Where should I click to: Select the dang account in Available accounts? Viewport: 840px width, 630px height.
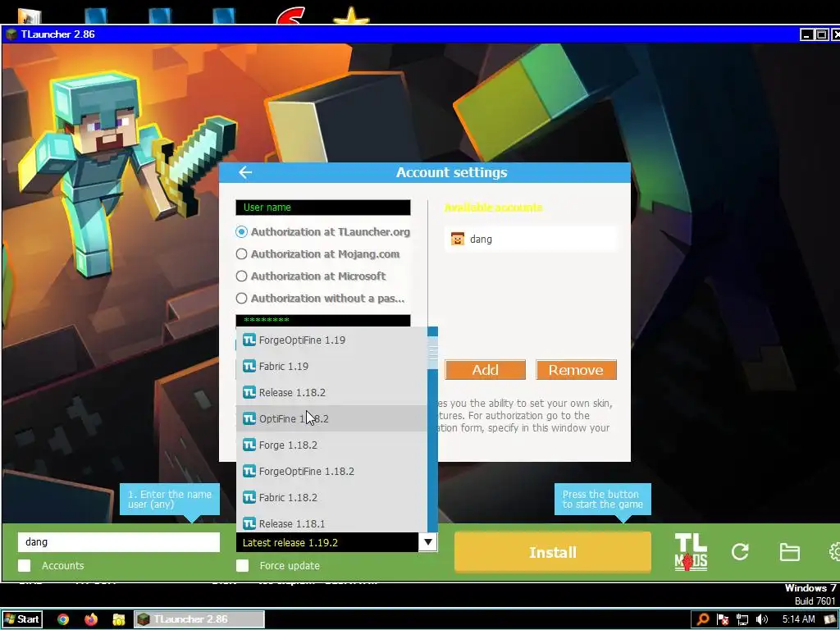pyautogui.click(x=531, y=239)
